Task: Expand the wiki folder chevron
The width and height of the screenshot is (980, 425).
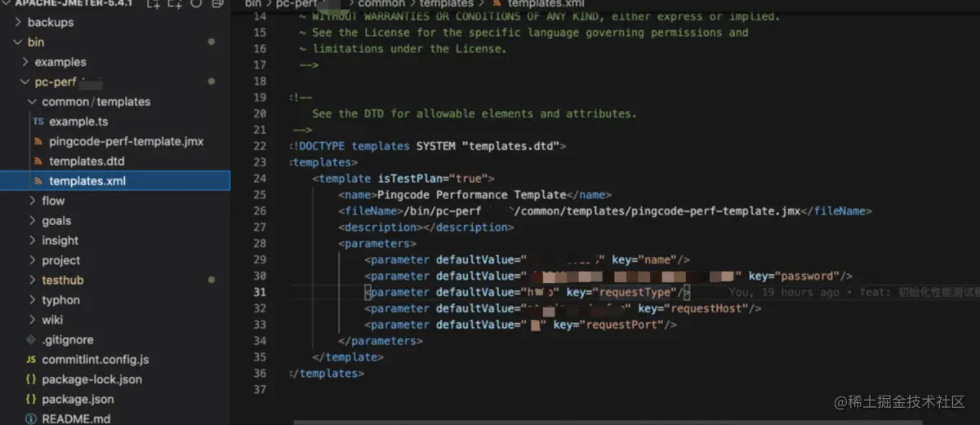Action: point(33,320)
